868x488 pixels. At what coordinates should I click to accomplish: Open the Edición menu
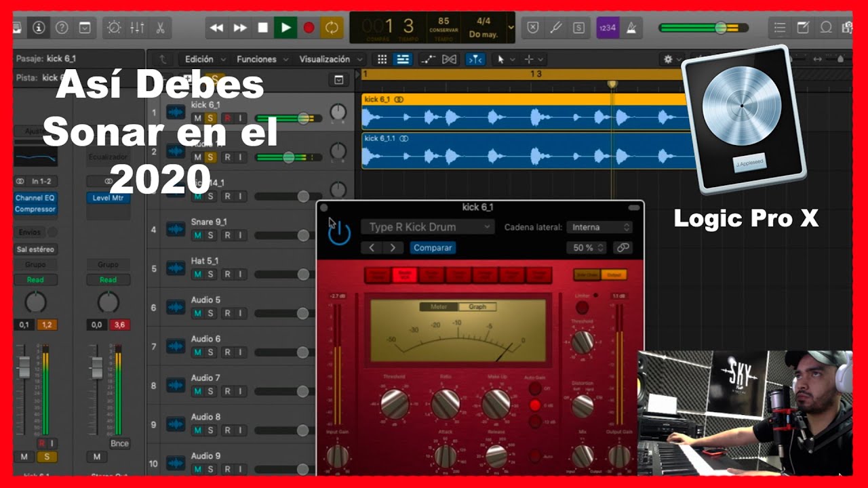(205, 59)
